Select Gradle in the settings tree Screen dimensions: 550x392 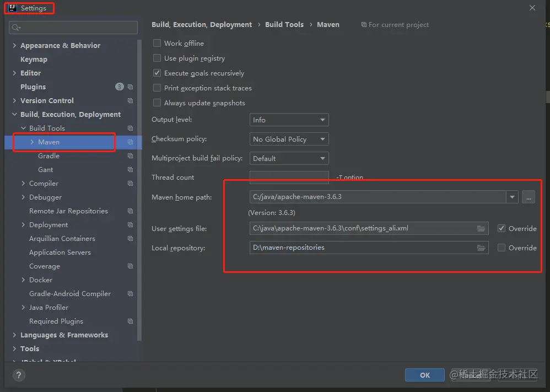point(48,156)
